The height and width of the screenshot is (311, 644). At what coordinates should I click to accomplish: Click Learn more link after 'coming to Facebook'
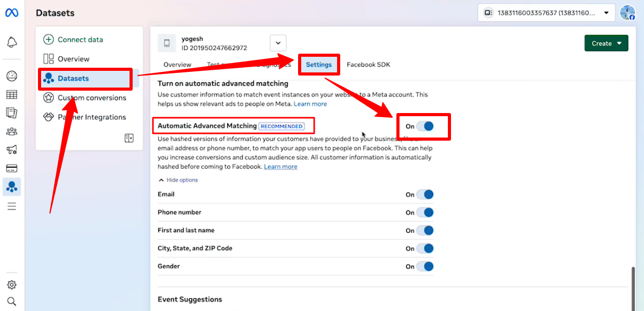coord(281,167)
